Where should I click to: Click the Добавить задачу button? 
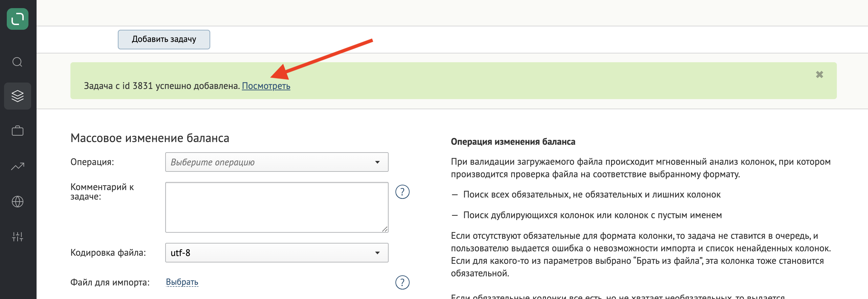tap(164, 40)
